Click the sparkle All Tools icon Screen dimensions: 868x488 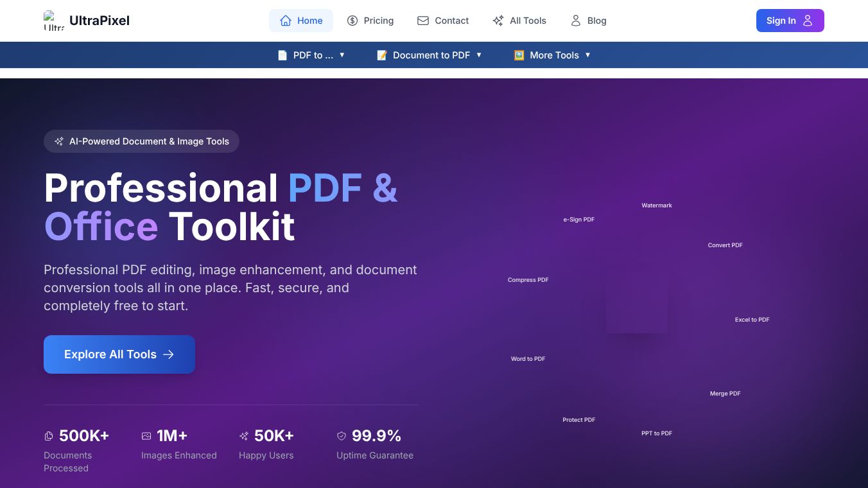coord(498,21)
